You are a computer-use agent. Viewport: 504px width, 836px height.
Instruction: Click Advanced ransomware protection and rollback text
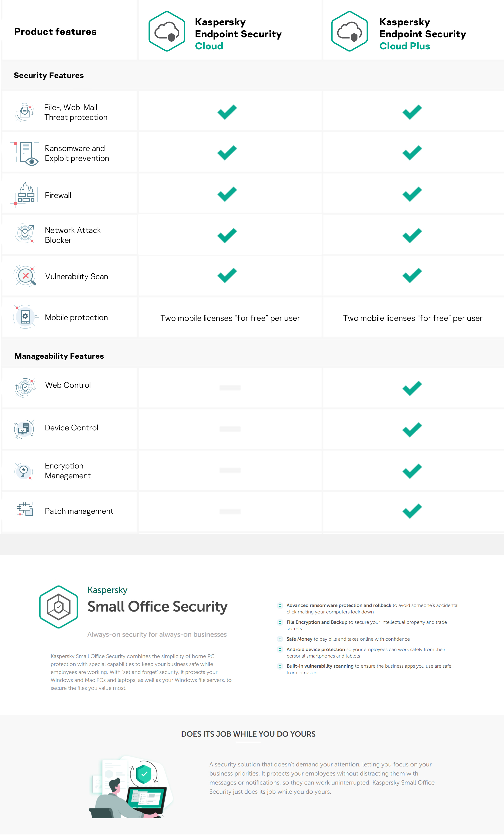coord(339,605)
